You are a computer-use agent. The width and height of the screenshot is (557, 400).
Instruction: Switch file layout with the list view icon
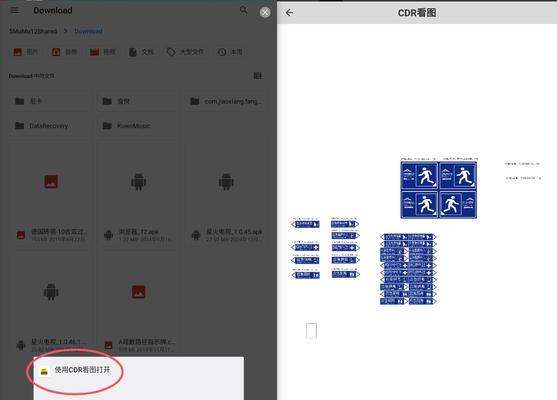pyautogui.click(x=258, y=76)
